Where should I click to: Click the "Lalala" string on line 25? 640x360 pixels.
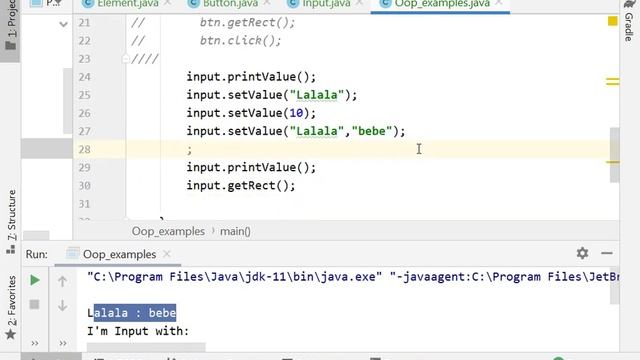[317, 95]
